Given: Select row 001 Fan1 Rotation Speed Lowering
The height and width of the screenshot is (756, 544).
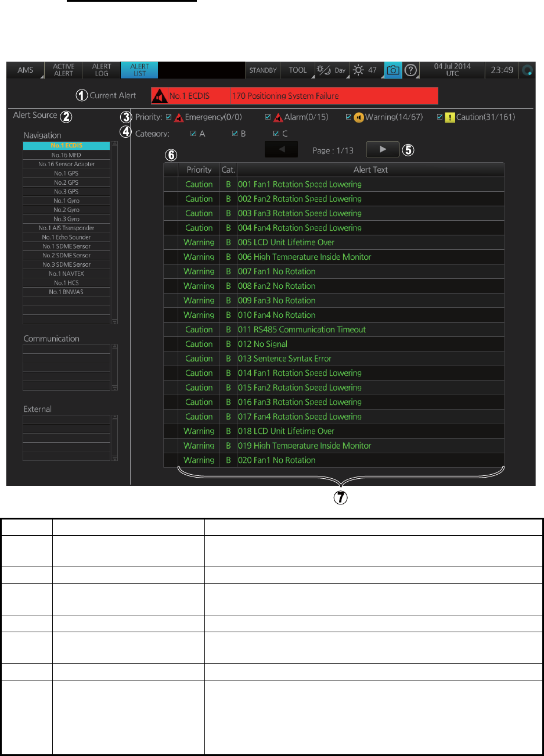Looking at the screenshot, I should [334, 184].
